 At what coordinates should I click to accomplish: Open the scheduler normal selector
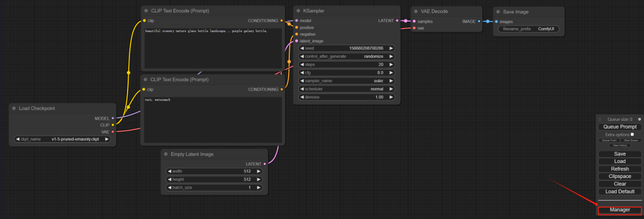pyautogui.click(x=346, y=89)
